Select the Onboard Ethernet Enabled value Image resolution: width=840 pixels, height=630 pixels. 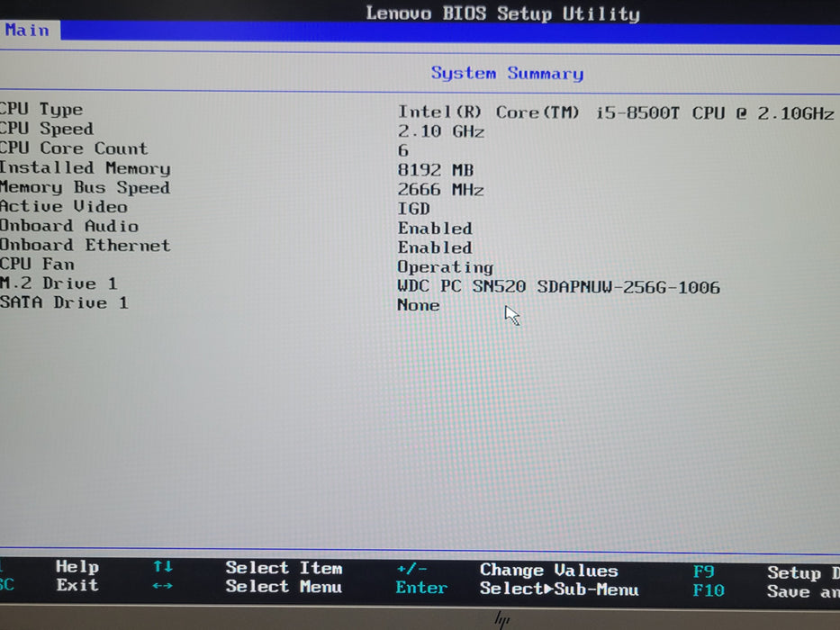[435, 247]
